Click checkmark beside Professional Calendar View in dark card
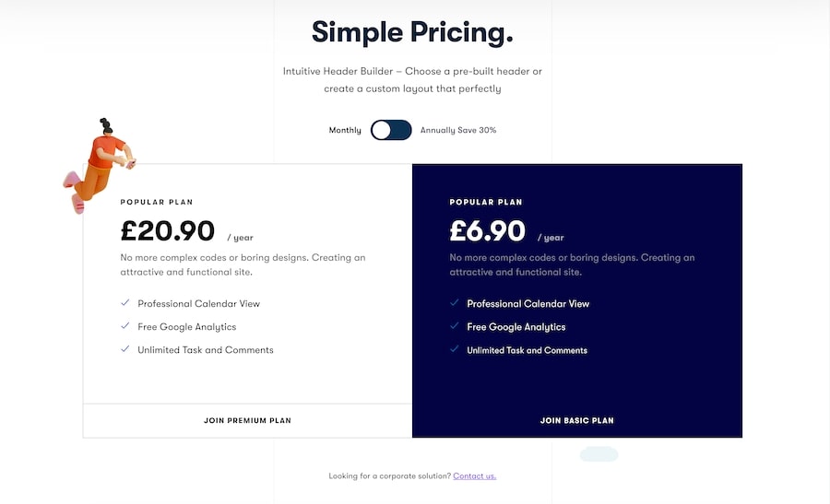830x504 pixels. point(454,303)
